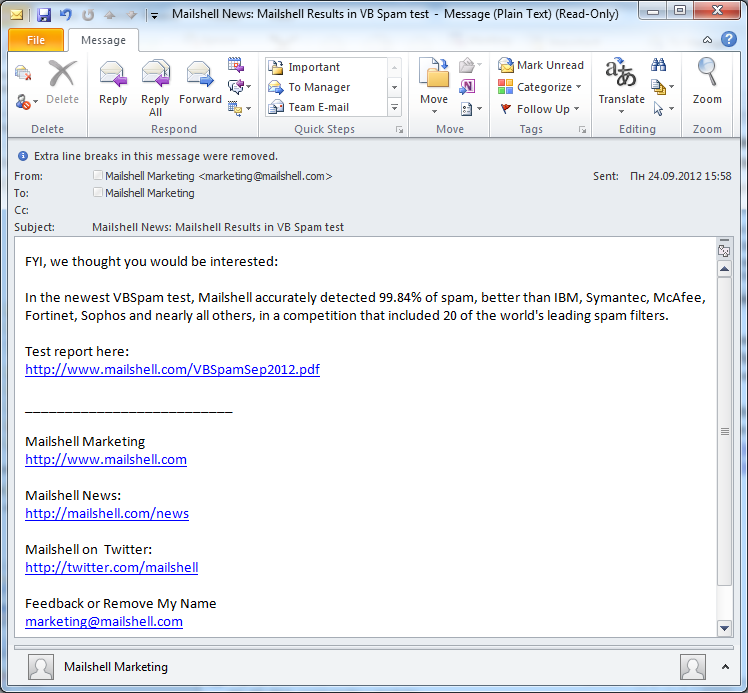
Task: Open Outlook Help question mark
Action: [728, 39]
